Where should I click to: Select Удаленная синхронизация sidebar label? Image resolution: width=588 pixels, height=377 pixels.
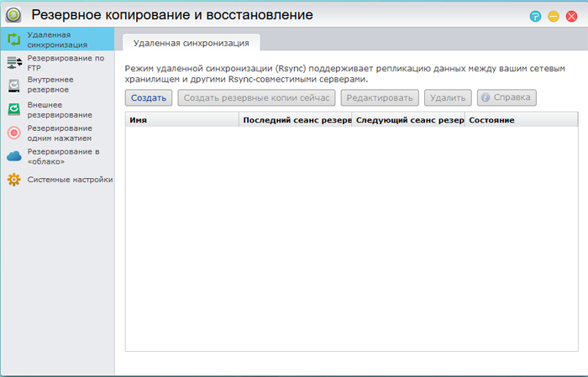point(57,39)
